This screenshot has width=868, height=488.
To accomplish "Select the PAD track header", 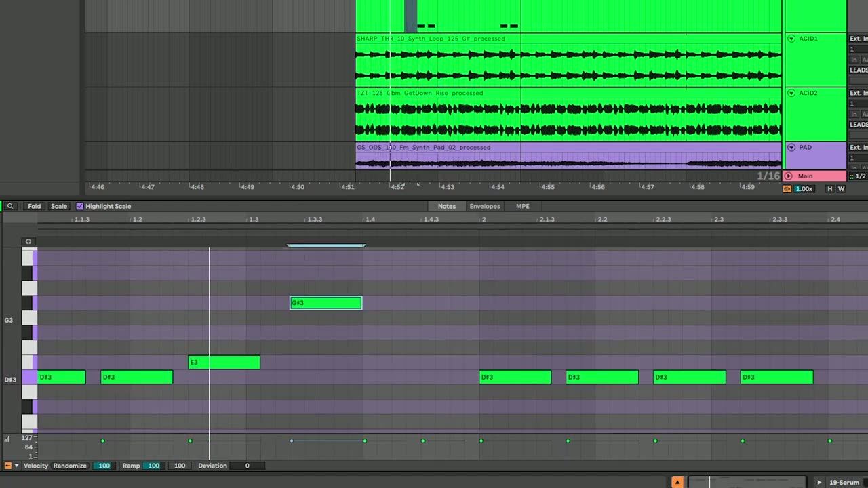I will pos(816,155).
